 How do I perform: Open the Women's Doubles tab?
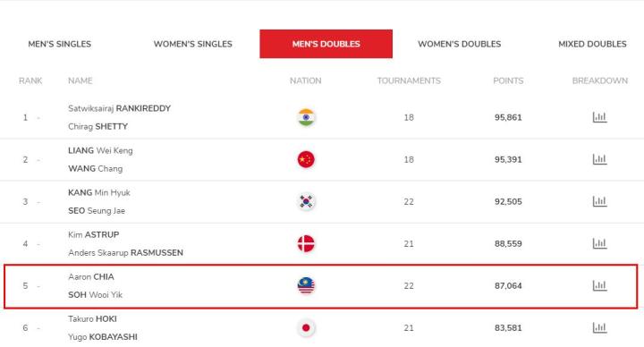[459, 44]
